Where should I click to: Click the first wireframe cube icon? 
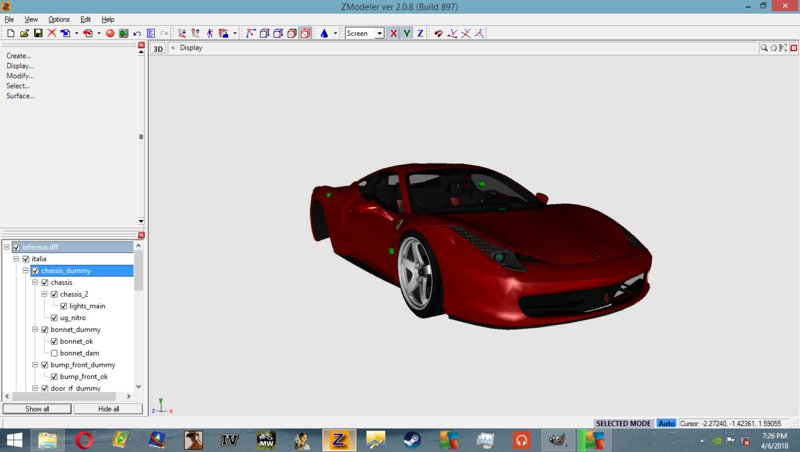click(x=264, y=33)
